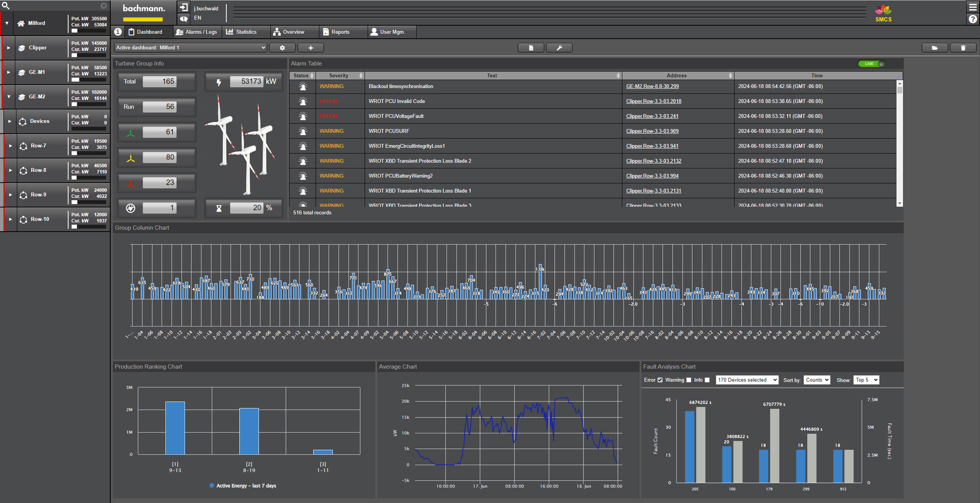Clear the sidebar search with X icon

(103, 6)
